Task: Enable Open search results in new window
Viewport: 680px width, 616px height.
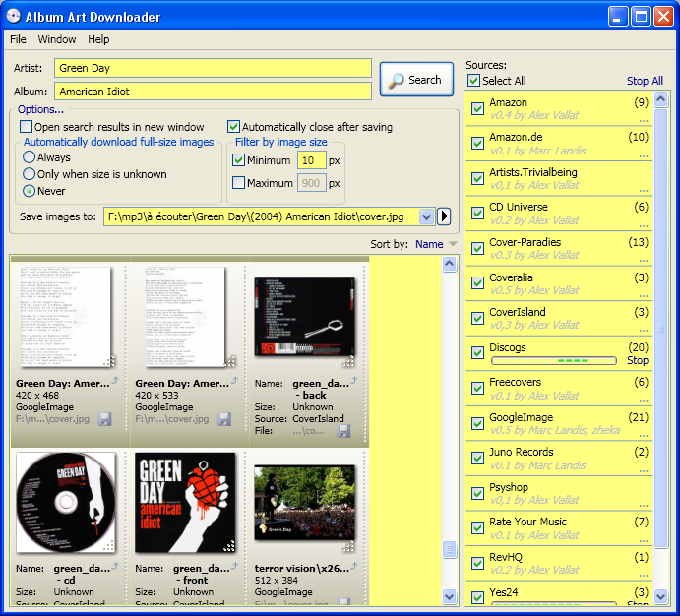Action: [26, 127]
